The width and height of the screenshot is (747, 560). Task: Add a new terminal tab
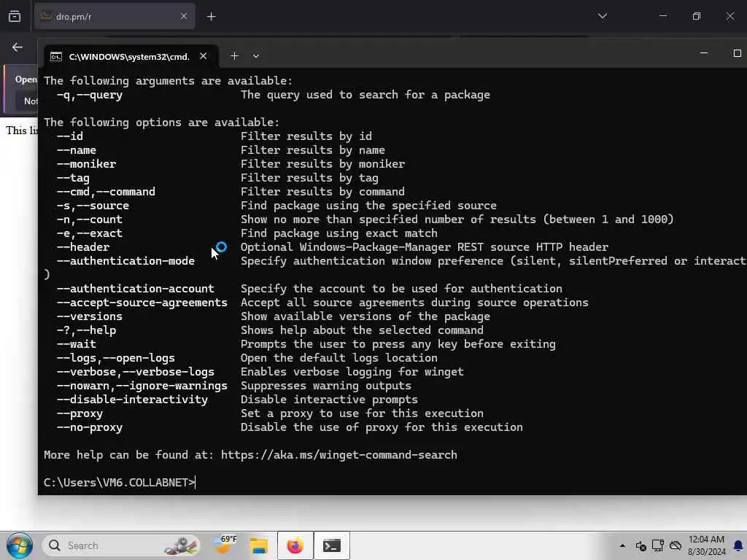click(234, 56)
